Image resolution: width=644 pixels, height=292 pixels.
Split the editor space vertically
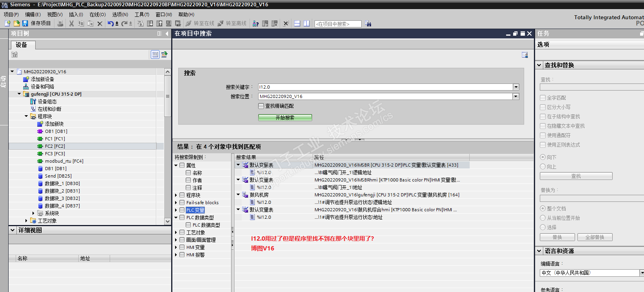pos(307,24)
